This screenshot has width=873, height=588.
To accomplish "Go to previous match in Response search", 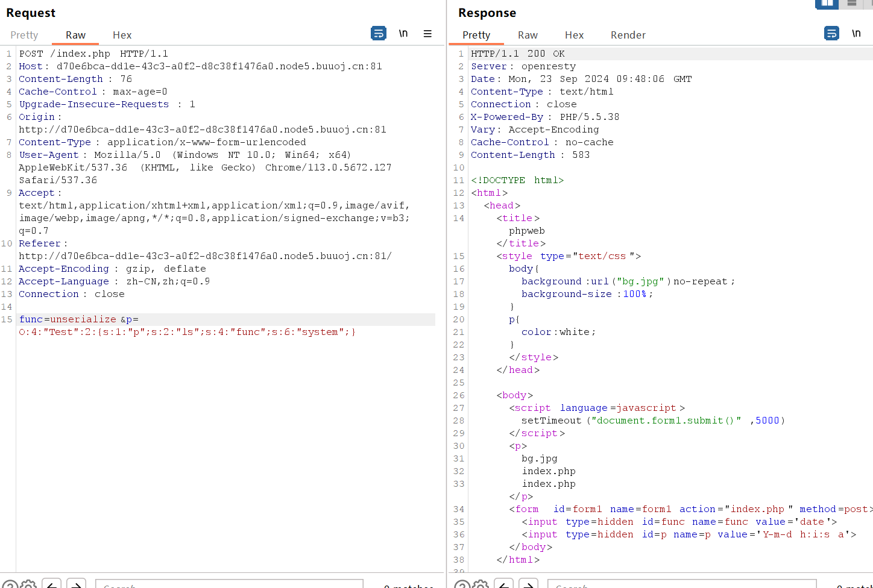I will tap(504, 584).
